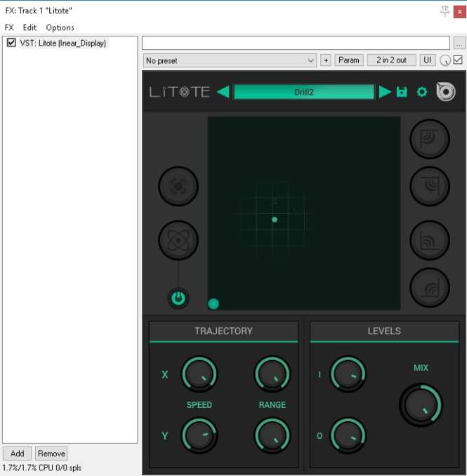Click the Add FX button
This screenshot has width=467, height=476.
17,454
